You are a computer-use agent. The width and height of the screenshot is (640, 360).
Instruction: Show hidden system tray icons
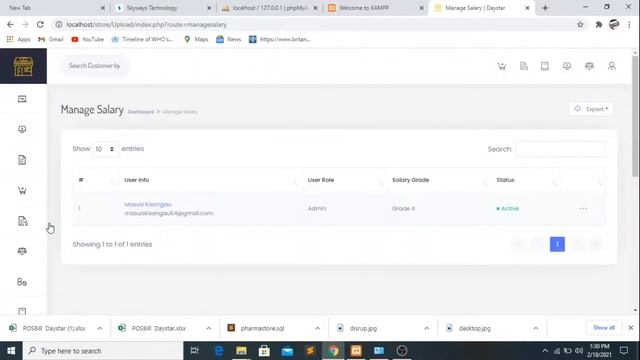pyautogui.click(x=545, y=351)
